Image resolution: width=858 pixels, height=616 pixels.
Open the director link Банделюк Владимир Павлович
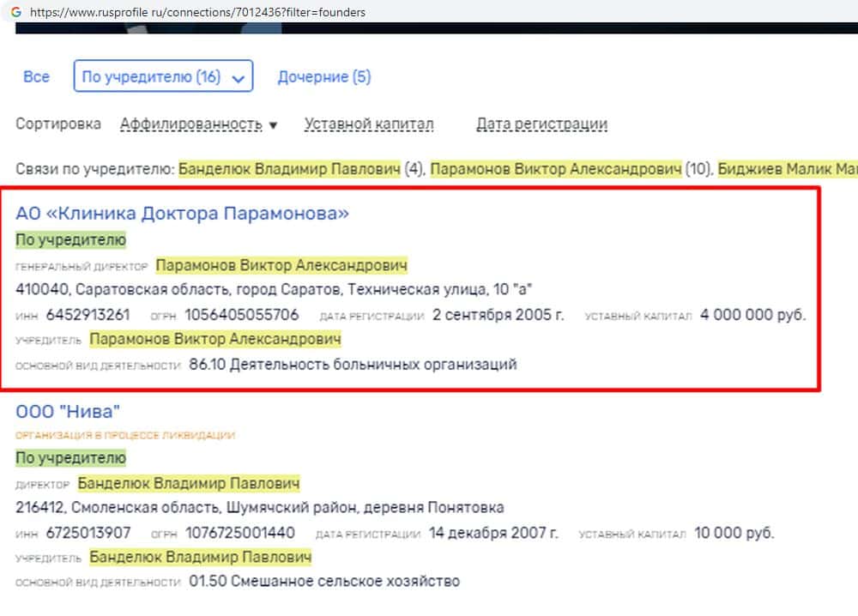tap(189, 484)
